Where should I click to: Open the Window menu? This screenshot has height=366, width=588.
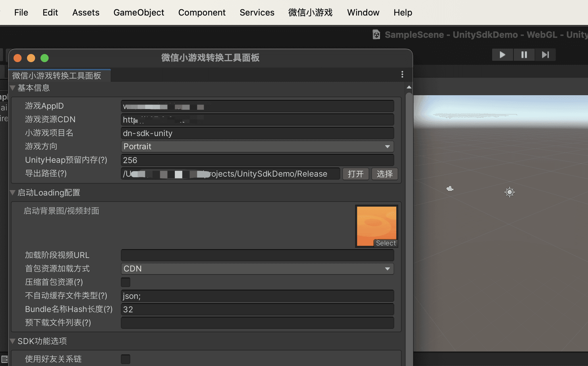coord(363,12)
